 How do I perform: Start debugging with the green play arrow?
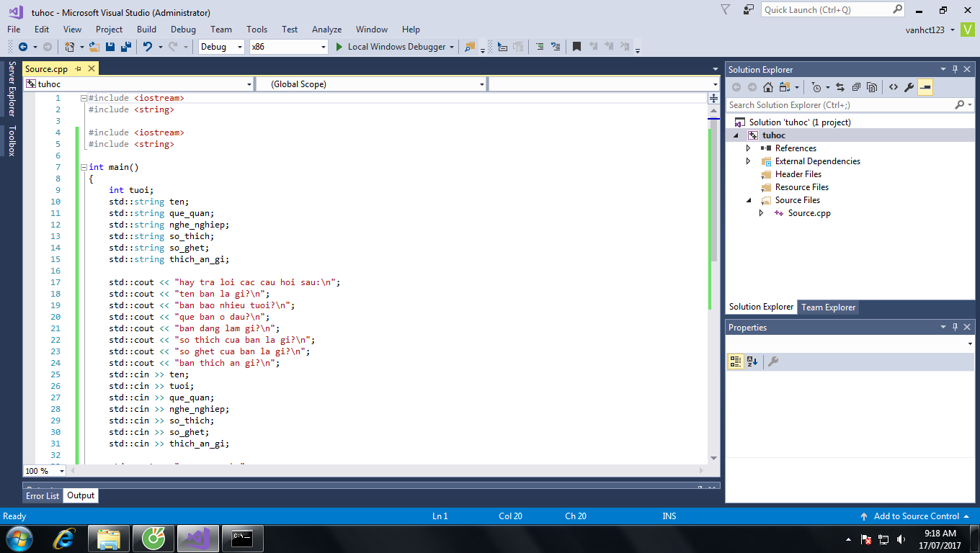[339, 47]
